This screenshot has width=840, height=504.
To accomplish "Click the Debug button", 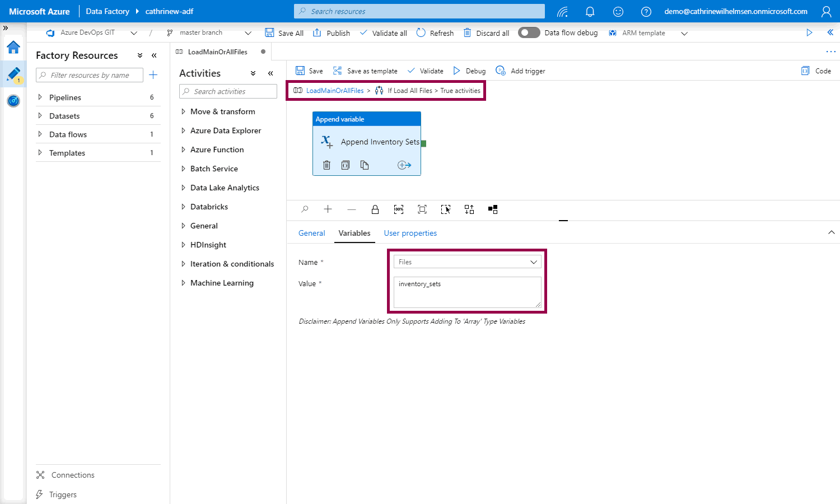I will point(469,71).
